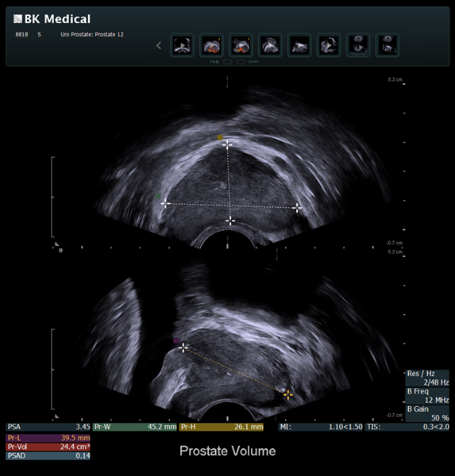Open the eighth dual-view thumbnail in the strip
Viewport: 455px width, 476px height.
(388, 45)
